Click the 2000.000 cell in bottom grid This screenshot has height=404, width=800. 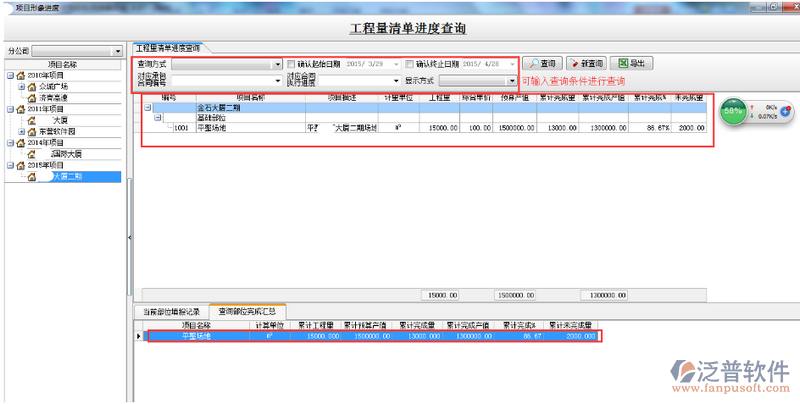click(x=571, y=336)
